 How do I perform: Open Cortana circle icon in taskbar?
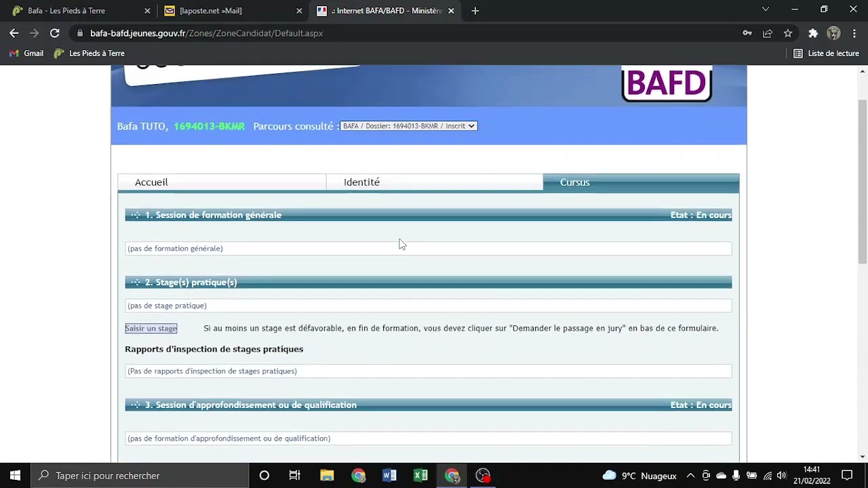[264, 475]
